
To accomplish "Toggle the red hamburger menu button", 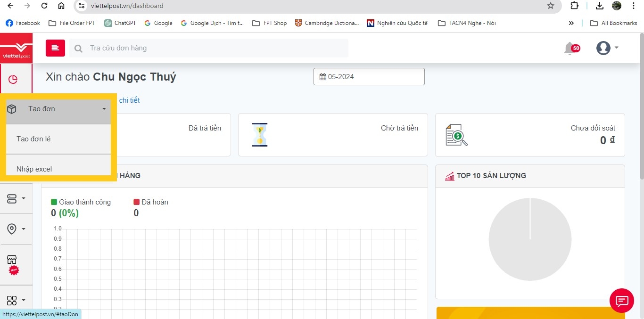I will pyautogui.click(x=55, y=48).
